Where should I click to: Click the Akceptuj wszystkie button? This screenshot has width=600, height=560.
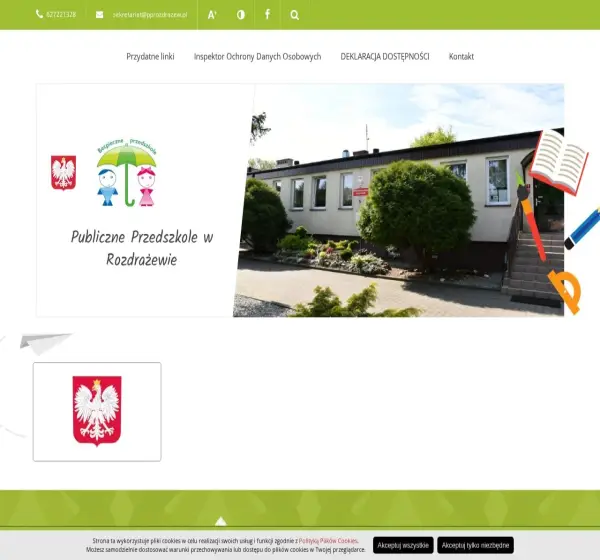[x=403, y=545]
